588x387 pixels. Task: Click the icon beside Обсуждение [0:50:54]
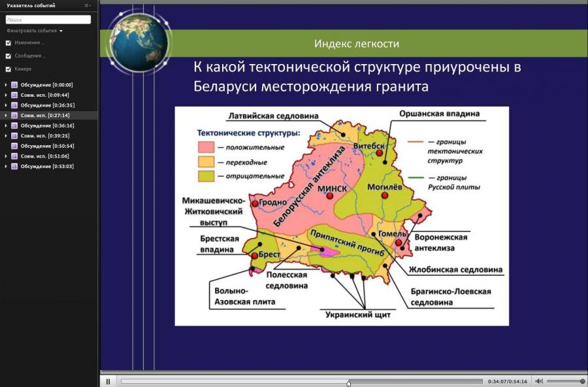14,146
